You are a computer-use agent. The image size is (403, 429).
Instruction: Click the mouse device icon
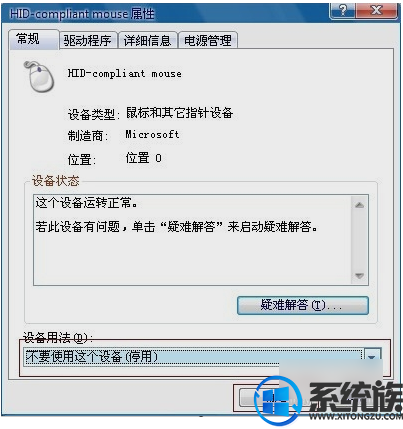click(39, 77)
